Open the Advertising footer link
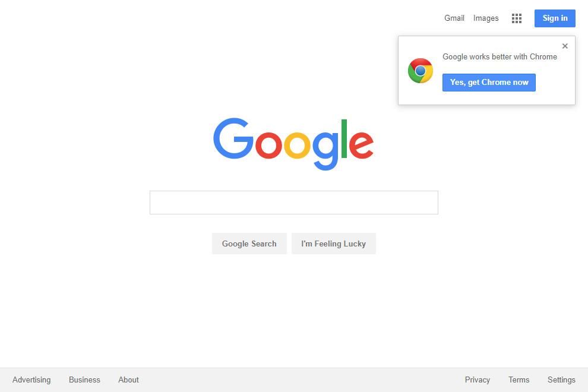The width and height of the screenshot is (588, 392). [x=31, y=380]
